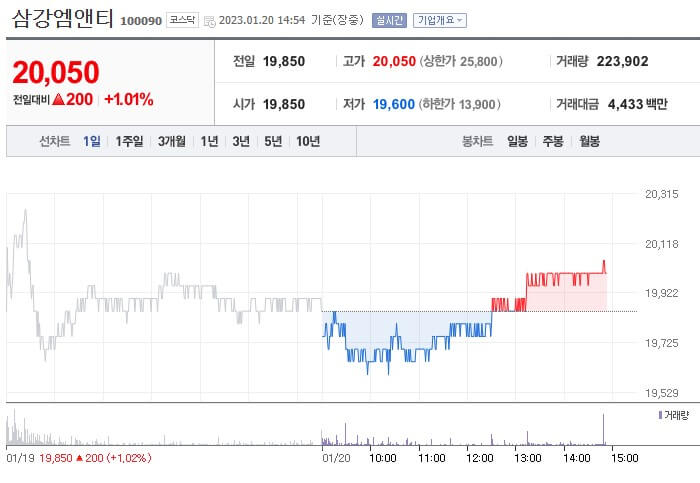The width and height of the screenshot is (700, 483).
Task: Click the 코스닥 market badge
Action: [182, 20]
